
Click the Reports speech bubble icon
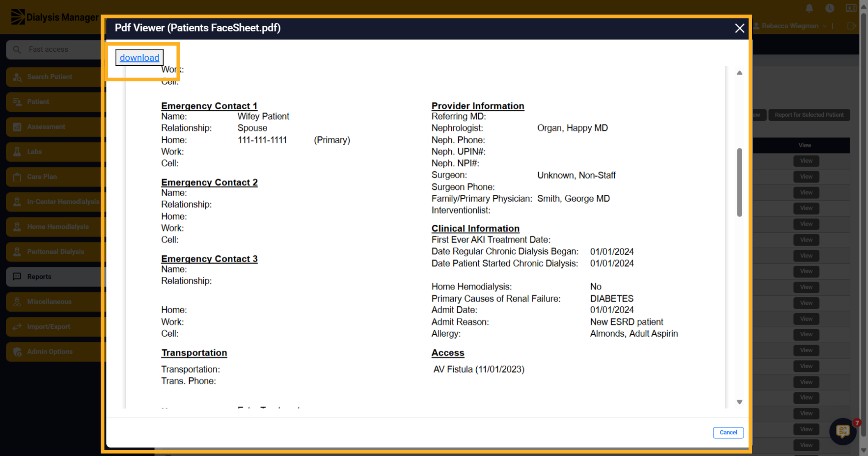click(17, 276)
